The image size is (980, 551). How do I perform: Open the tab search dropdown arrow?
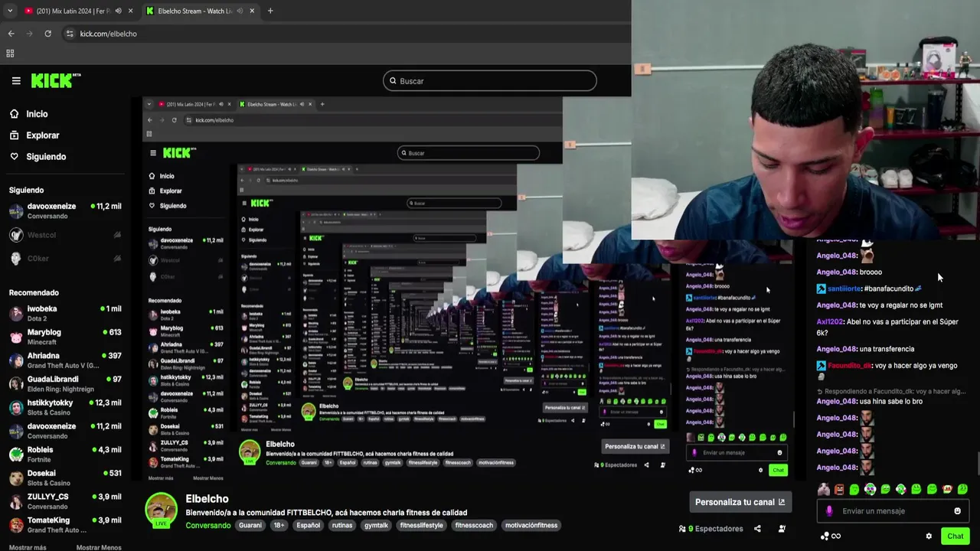coord(10,11)
